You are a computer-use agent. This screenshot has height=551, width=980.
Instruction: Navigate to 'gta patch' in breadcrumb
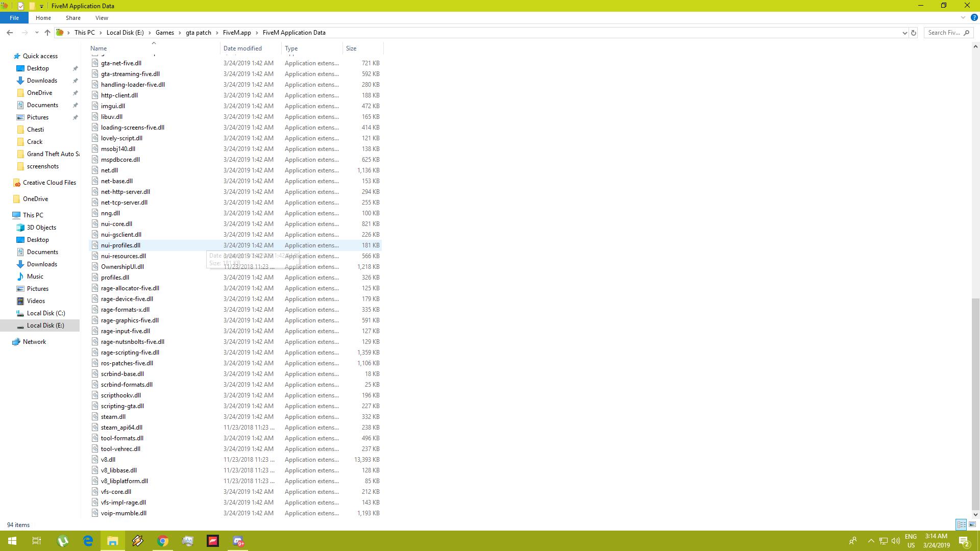[198, 33]
